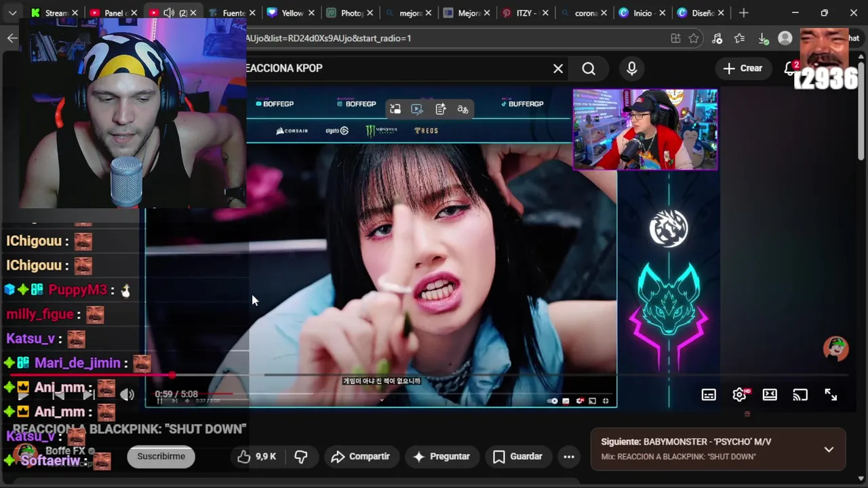Click the overlay toolbar notes icon
The height and width of the screenshot is (488, 868).
440,109
